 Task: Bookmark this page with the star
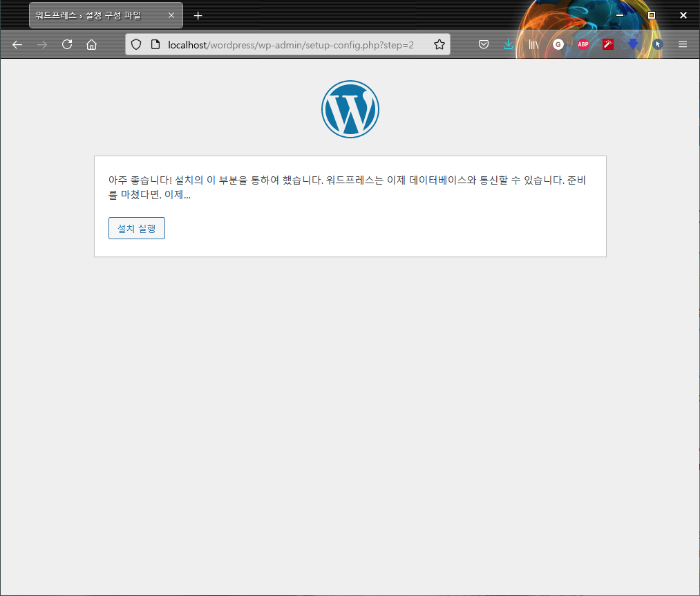(439, 45)
